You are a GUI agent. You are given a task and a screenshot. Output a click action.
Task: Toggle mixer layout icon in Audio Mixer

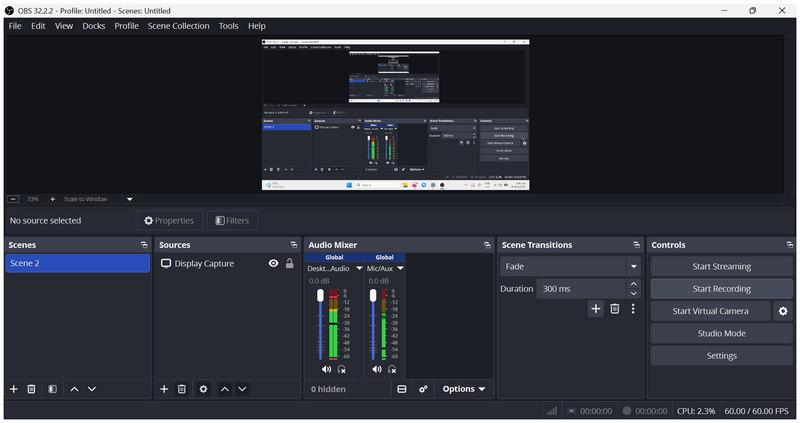(x=402, y=389)
